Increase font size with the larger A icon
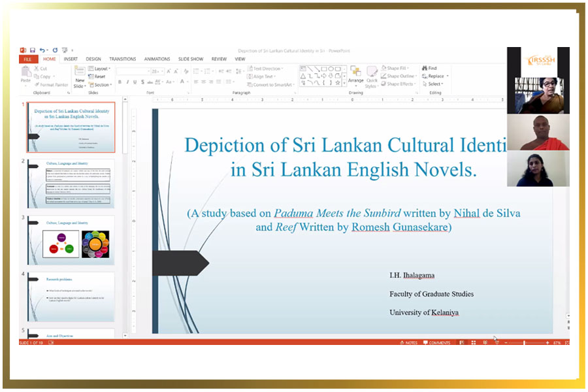 169,71
